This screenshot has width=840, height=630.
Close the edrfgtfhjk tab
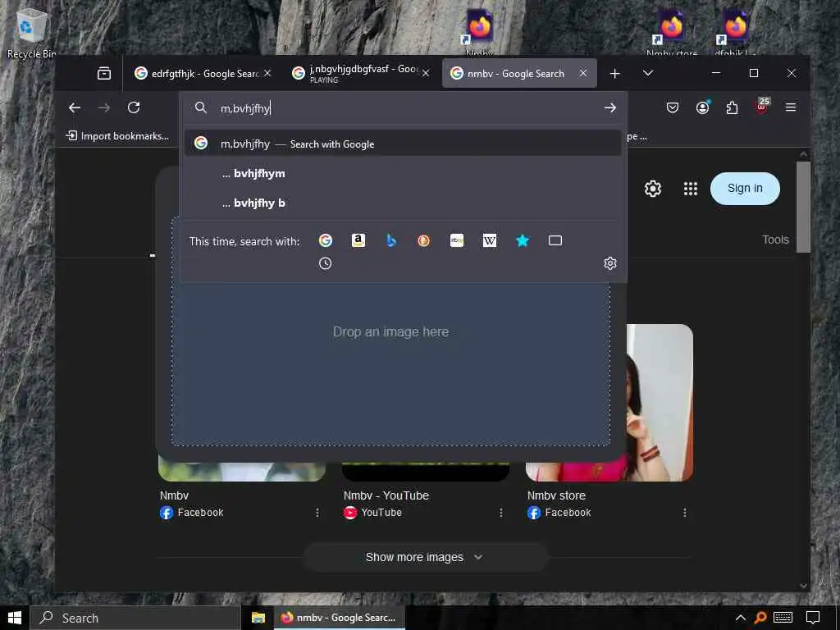[267, 73]
